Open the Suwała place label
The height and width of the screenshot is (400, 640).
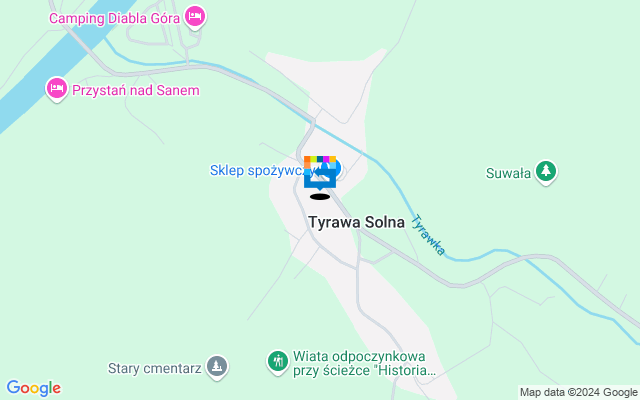(x=508, y=173)
